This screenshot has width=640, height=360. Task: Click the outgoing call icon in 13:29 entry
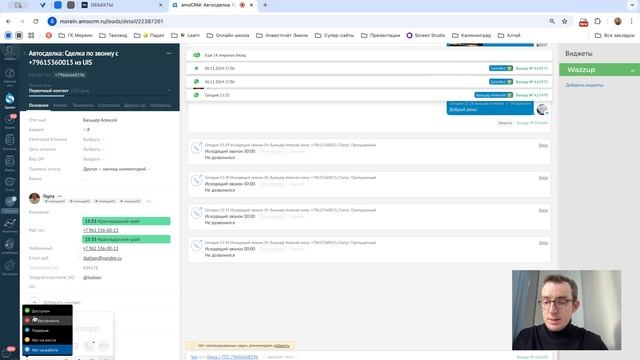point(197,148)
